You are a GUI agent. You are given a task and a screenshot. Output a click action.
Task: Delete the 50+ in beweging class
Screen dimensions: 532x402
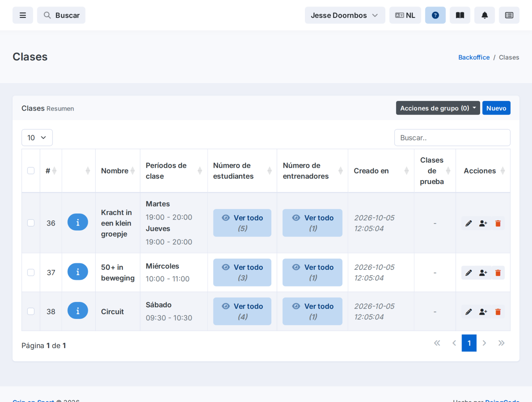(x=498, y=273)
